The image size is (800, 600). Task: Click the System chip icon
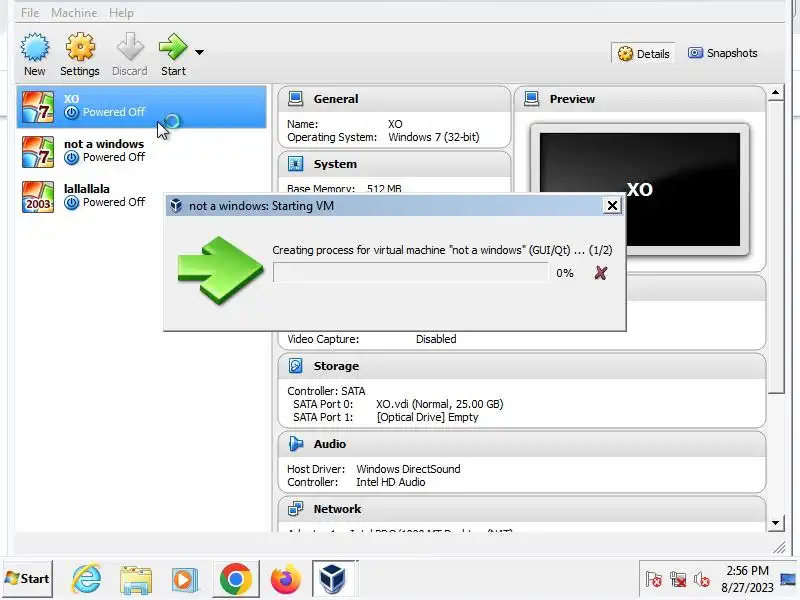295,163
